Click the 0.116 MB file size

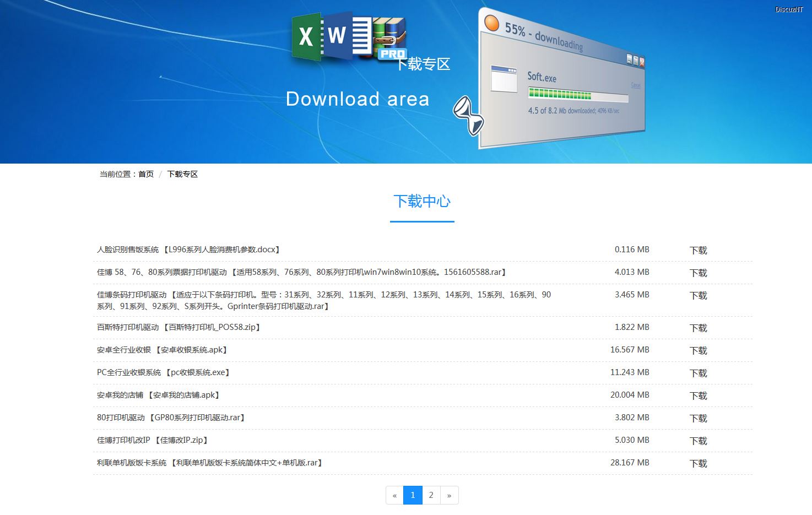point(632,250)
